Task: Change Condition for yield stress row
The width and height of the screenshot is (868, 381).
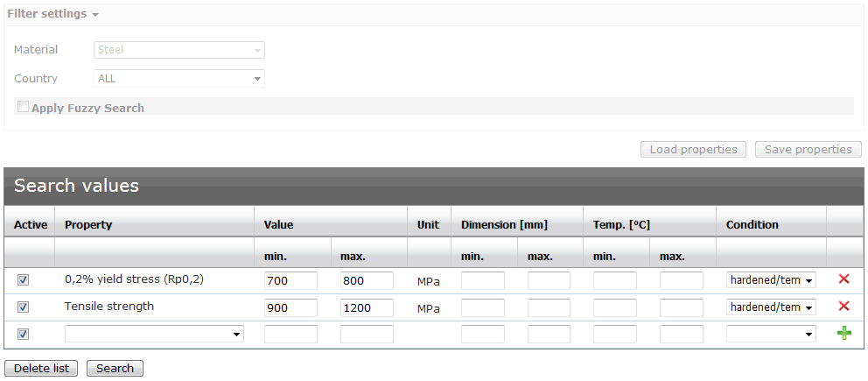Action: pos(771,280)
